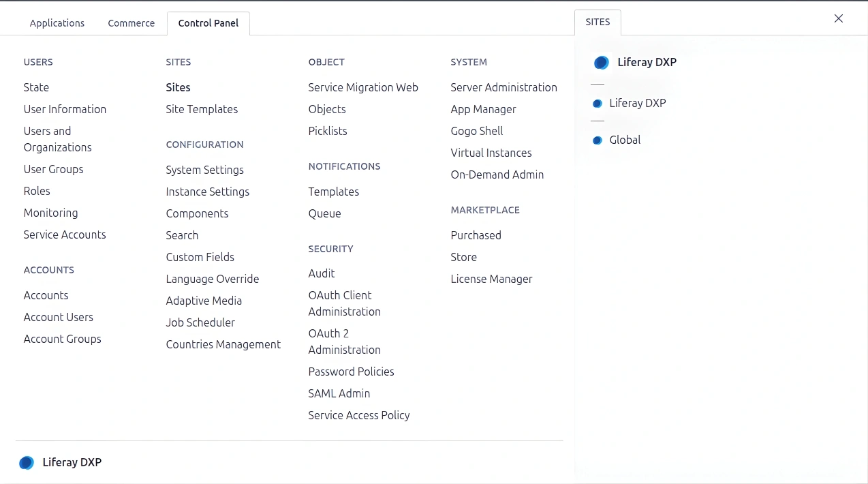Switch to the Applications tab

57,23
